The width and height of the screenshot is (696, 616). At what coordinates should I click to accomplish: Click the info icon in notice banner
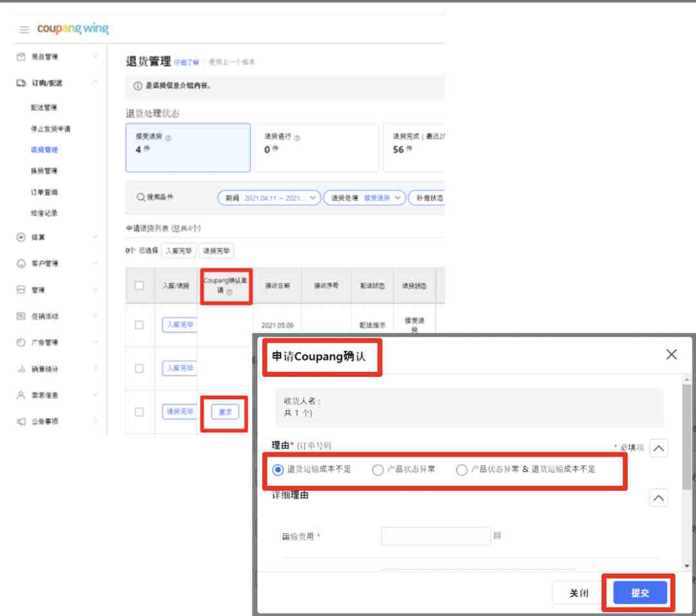pyautogui.click(x=138, y=86)
